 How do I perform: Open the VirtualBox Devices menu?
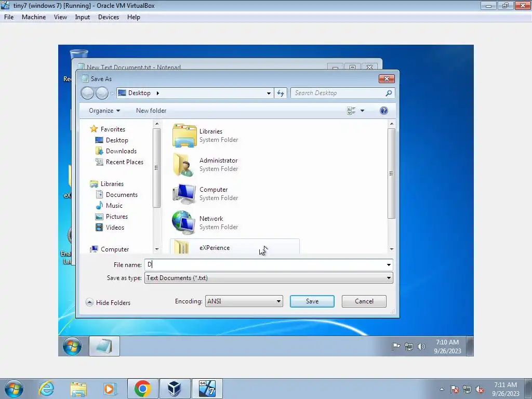coord(109,17)
